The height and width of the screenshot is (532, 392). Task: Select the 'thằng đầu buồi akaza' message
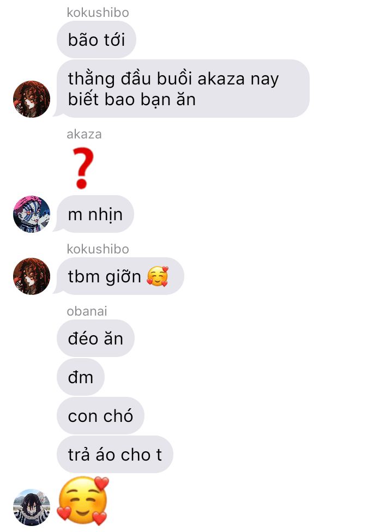[183, 88]
